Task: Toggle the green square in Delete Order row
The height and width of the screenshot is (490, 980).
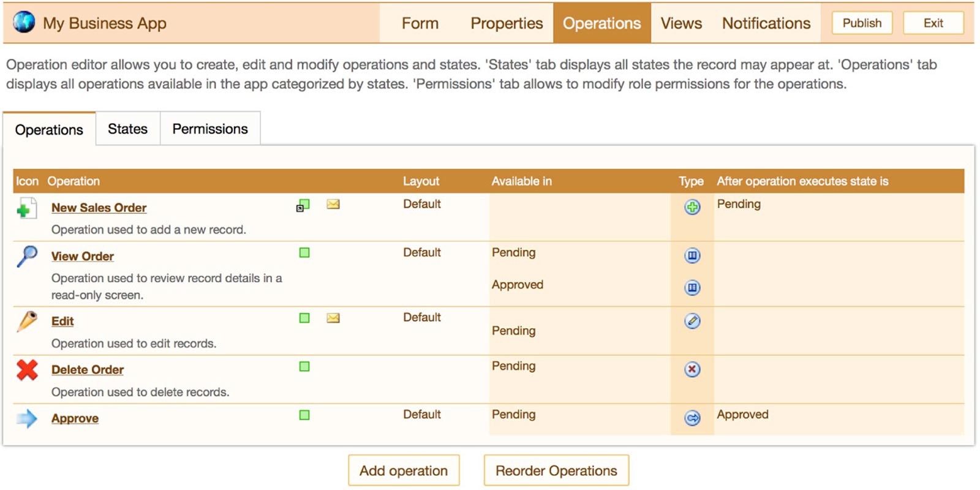Action: coord(304,367)
